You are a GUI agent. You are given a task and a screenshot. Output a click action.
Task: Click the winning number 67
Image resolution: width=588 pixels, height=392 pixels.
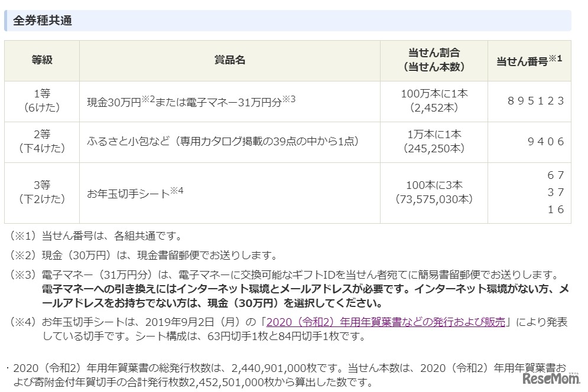click(x=556, y=175)
